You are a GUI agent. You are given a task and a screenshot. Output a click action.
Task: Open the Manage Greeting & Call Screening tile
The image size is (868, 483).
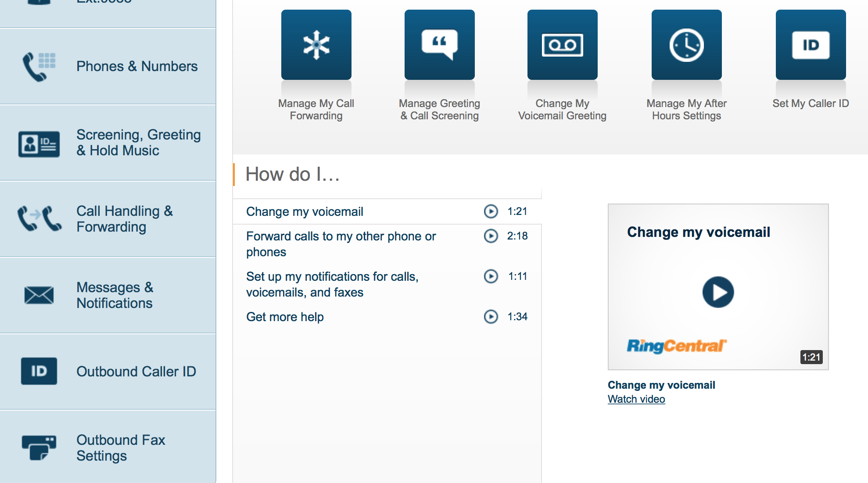(x=439, y=45)
